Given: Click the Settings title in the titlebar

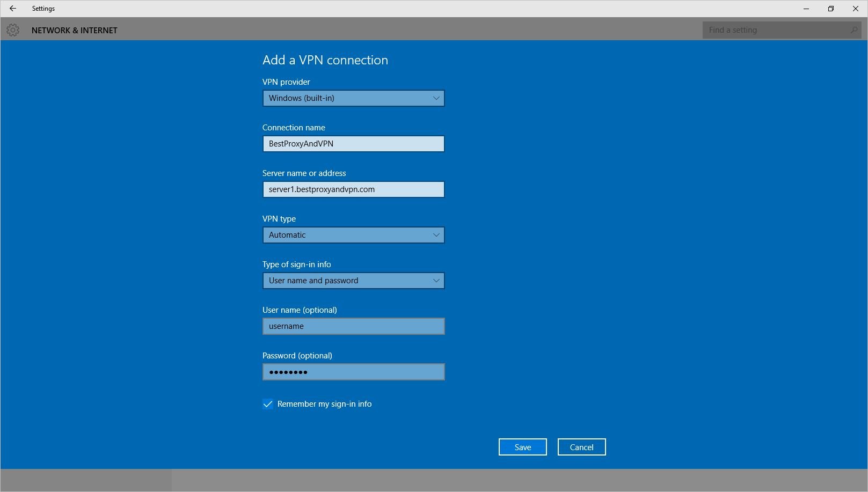Looking at the screenshot, I should [x=43, y=9].
